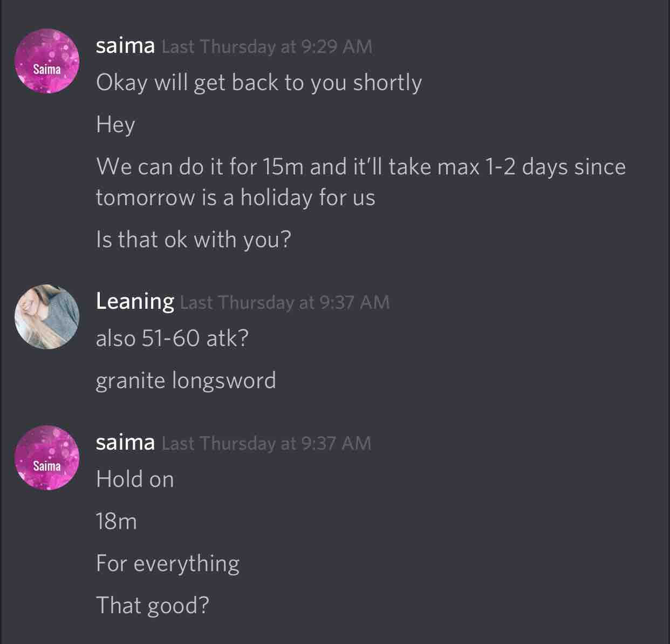Click the timestamp above 'Hold on'

266,444
